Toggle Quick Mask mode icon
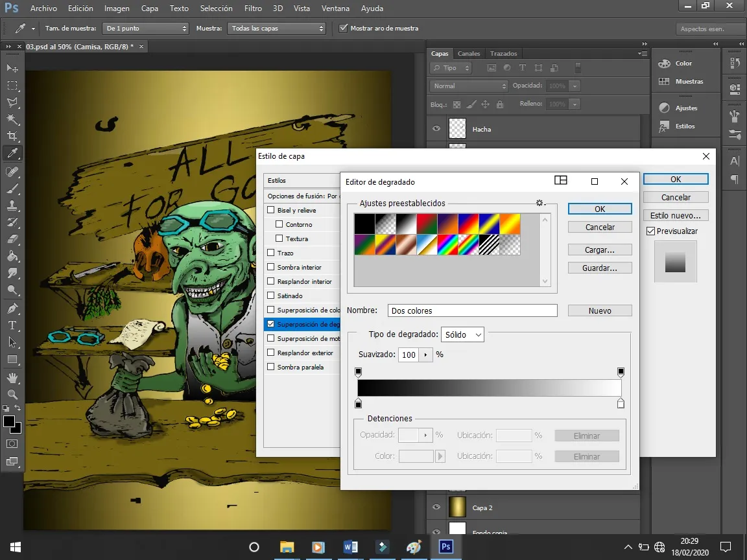The height and width of the screenshot is (560, 747). tap(12, 444)
